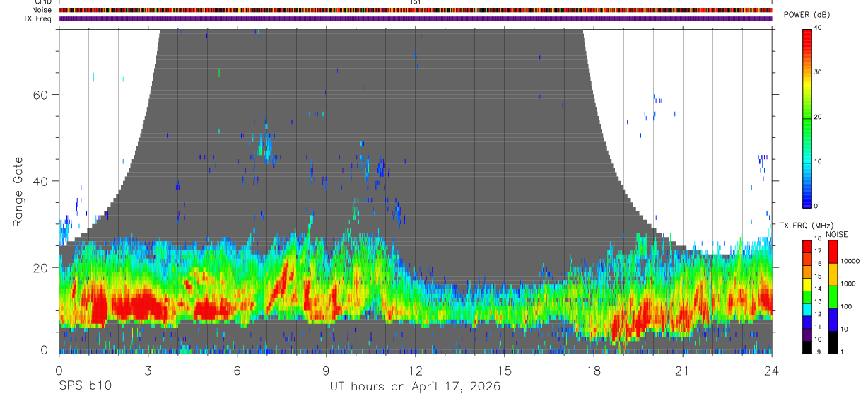Click the purple 10–11 MHz TX FRQ swatch

point(807,335)
